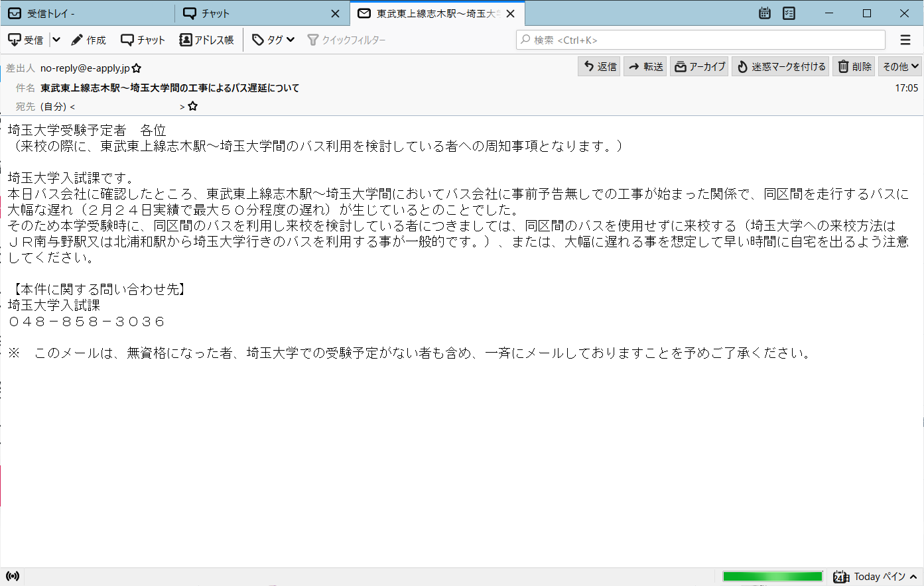Click the search field 検索 <Ctrl+K>

pyautogui.click(x=700, y=40)
